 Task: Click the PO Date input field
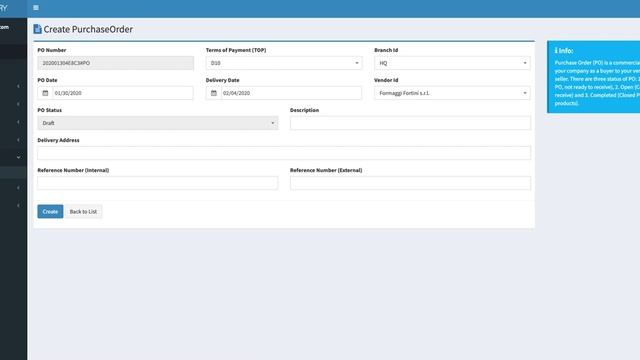pyautogui.click(x=123, y=93)
